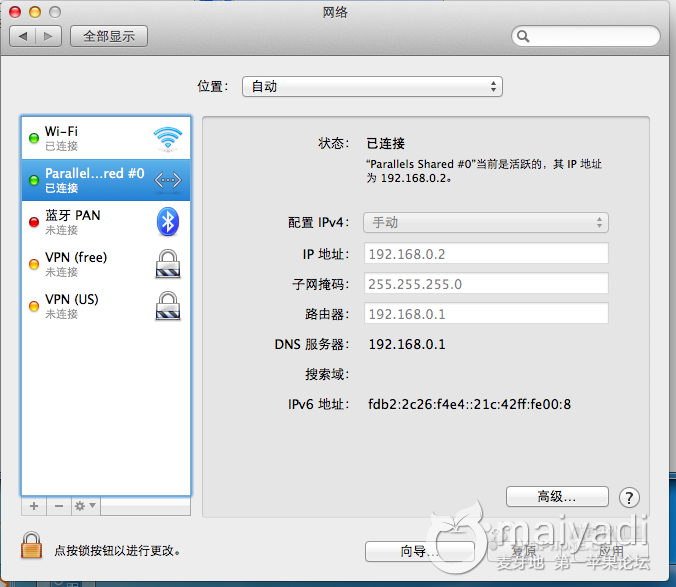The width and height of the screenshot is (676, 587).
Task: Click the 点按锁按钮以进行更改 text
Action: 117,550
